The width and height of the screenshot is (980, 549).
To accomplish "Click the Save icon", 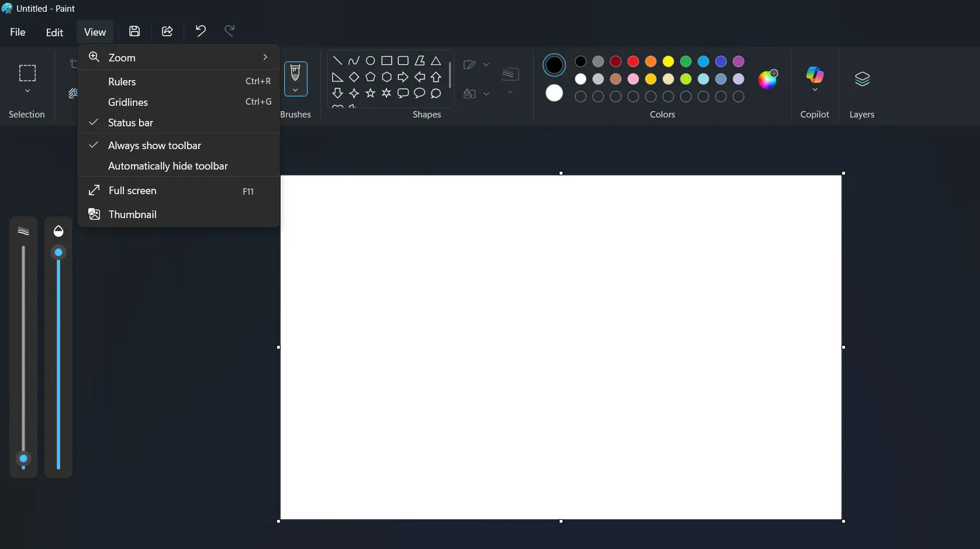I will coord(134,31).
